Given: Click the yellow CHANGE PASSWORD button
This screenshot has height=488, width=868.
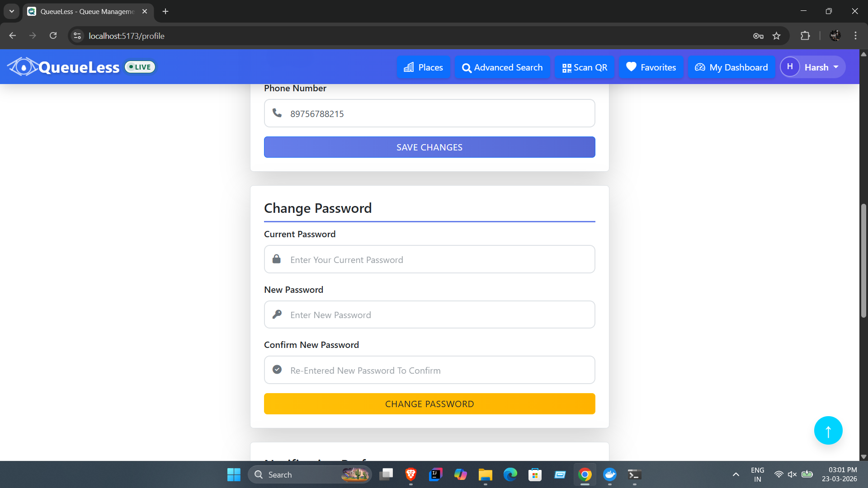Looking at the screenshot, I should click(429, 404).
